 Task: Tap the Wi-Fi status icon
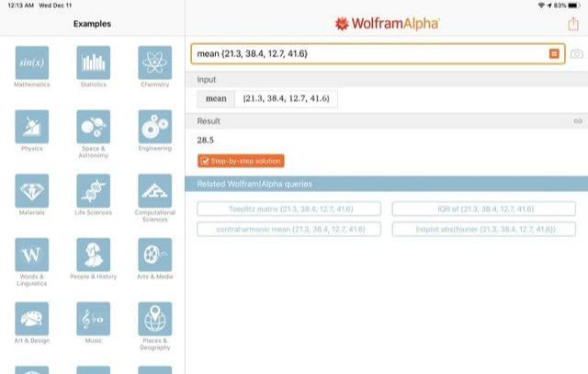[x=541, y=6]
